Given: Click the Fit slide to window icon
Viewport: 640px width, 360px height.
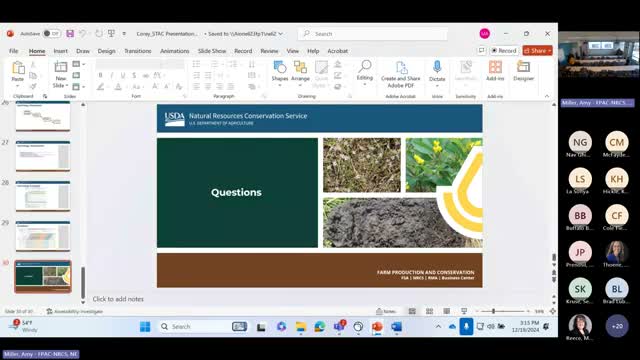Looking at the screenshot, I should (553, 311).
